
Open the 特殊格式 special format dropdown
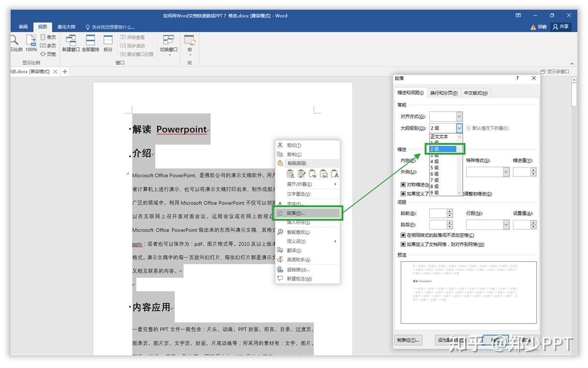coord(506,172)
